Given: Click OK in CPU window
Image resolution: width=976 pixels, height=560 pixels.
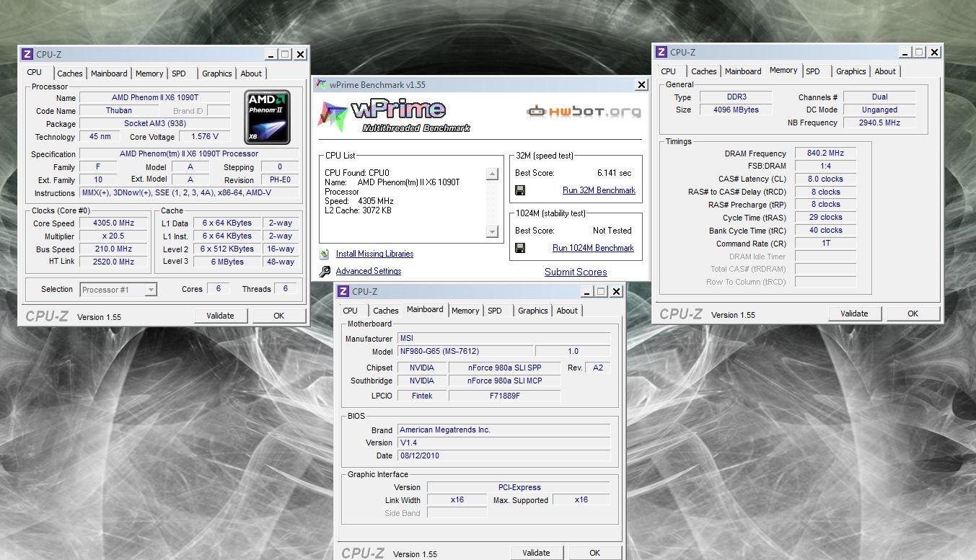Looking at the screenshot, I should (x=278, y=316).
